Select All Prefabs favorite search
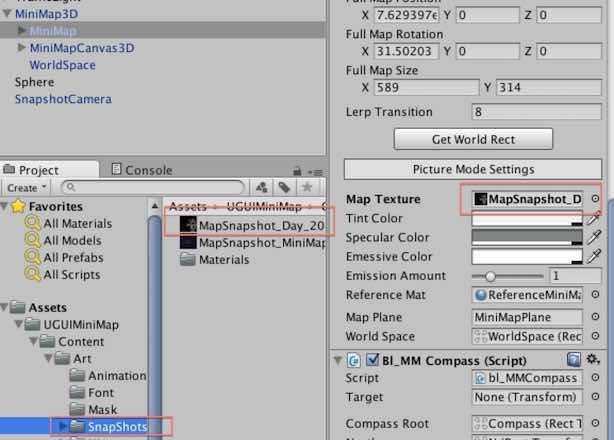Screen dimensions: 614x440 click(x=64, y=258)
